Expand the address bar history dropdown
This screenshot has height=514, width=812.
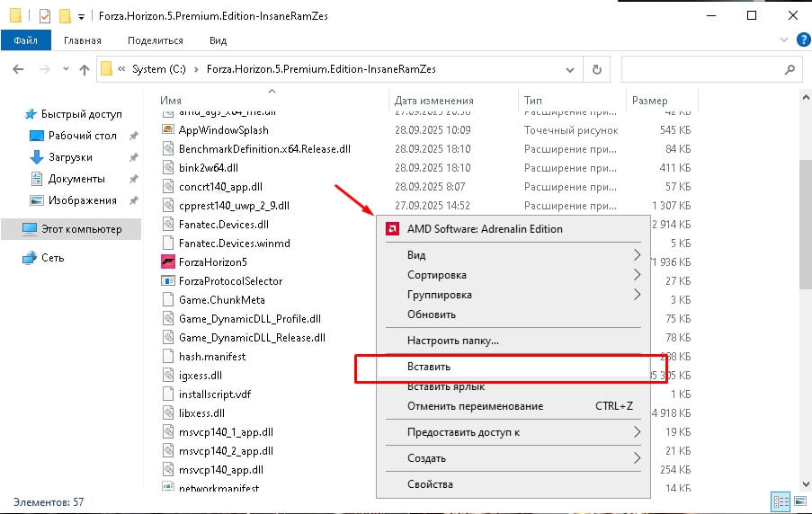[569, 69]
